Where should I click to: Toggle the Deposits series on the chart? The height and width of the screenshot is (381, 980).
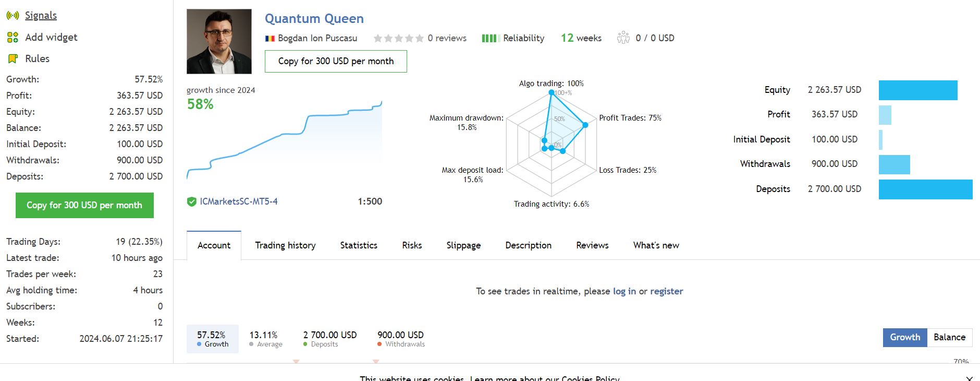[x=328, y=338]
